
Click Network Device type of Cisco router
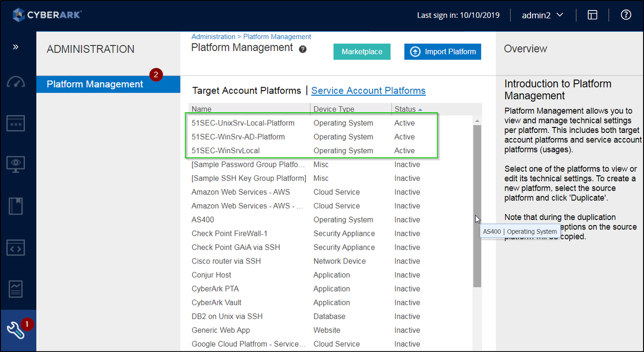pyautogui.click(x=340, y=261)
